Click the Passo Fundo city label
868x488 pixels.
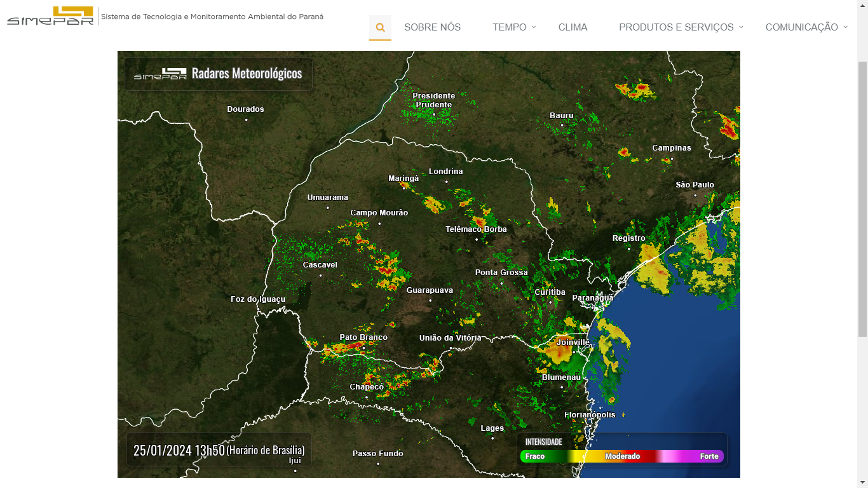click(378, 454)
